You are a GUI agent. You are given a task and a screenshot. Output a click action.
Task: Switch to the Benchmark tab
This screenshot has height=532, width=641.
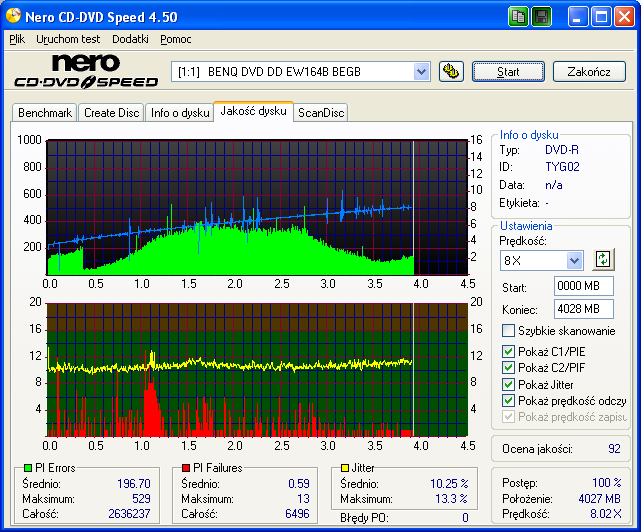(45, 112)
